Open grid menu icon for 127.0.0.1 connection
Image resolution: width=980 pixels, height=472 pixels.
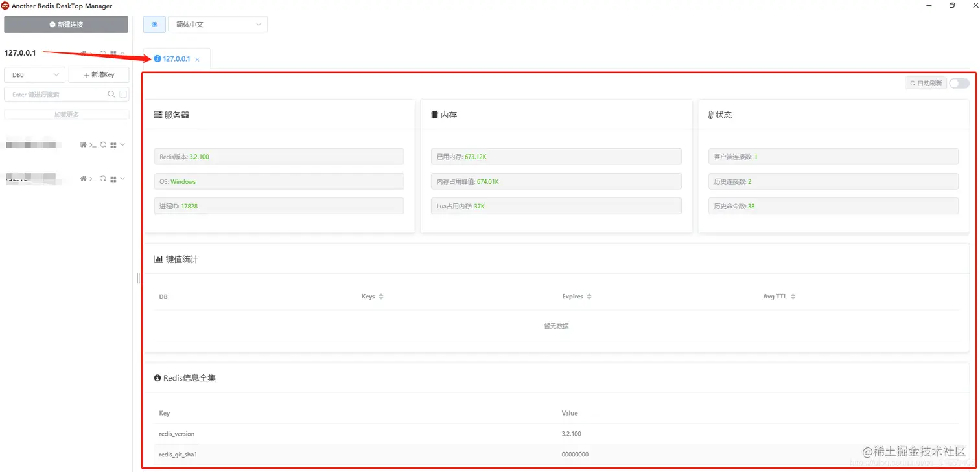pyautogui.click(x=113, y=54)
